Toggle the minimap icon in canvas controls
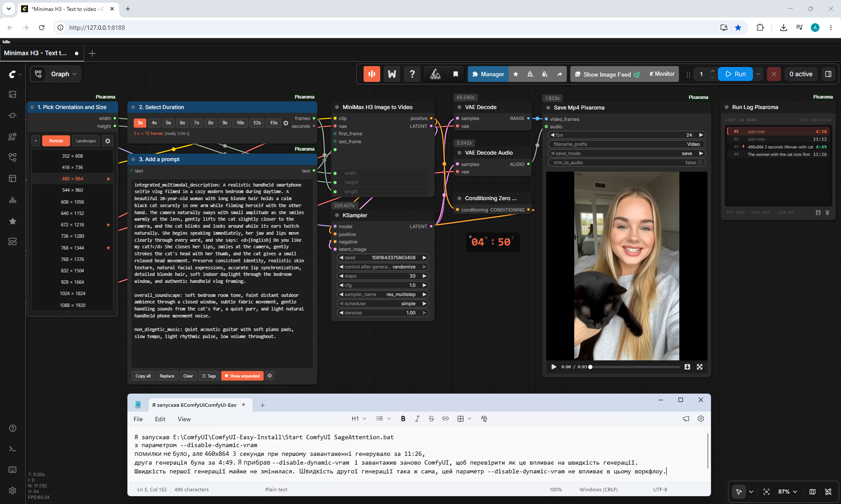The width and height of the screenshot is (841, 504). [x=813, y=492]
